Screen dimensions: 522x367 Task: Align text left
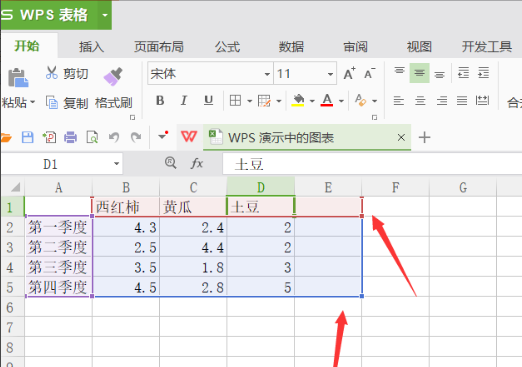click(x=399, y=100)
